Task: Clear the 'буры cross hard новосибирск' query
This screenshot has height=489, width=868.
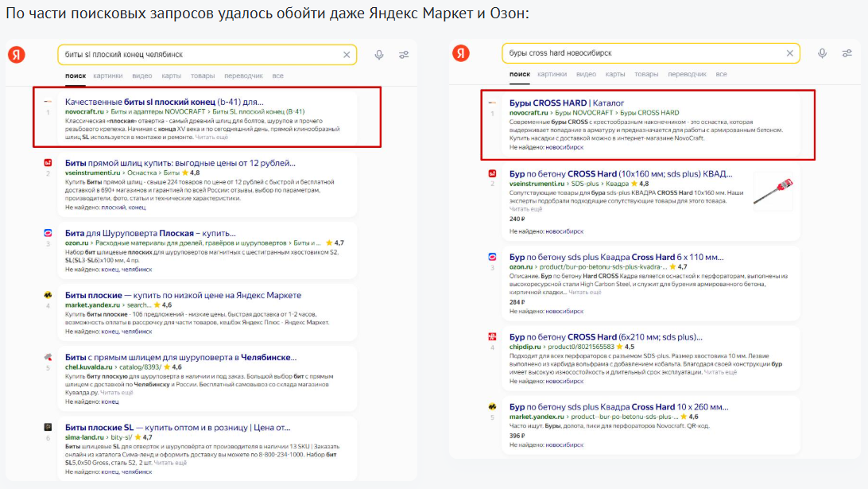Action: 790,53
